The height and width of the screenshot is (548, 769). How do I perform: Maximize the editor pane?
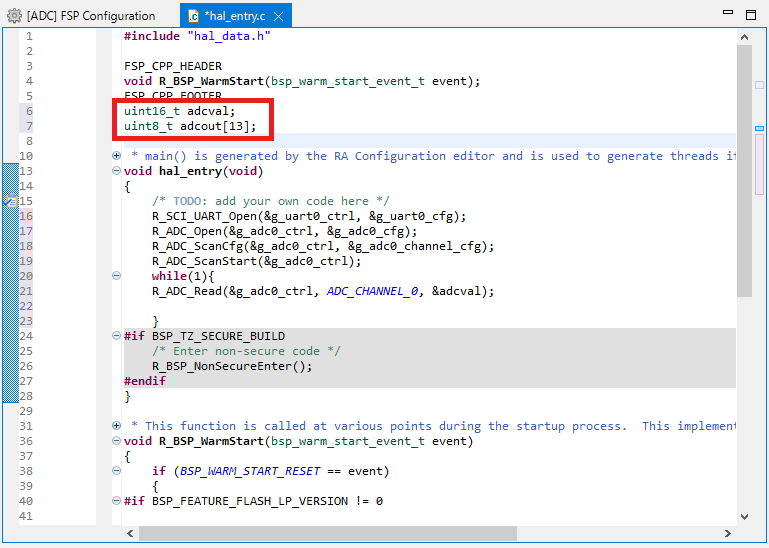750,15
